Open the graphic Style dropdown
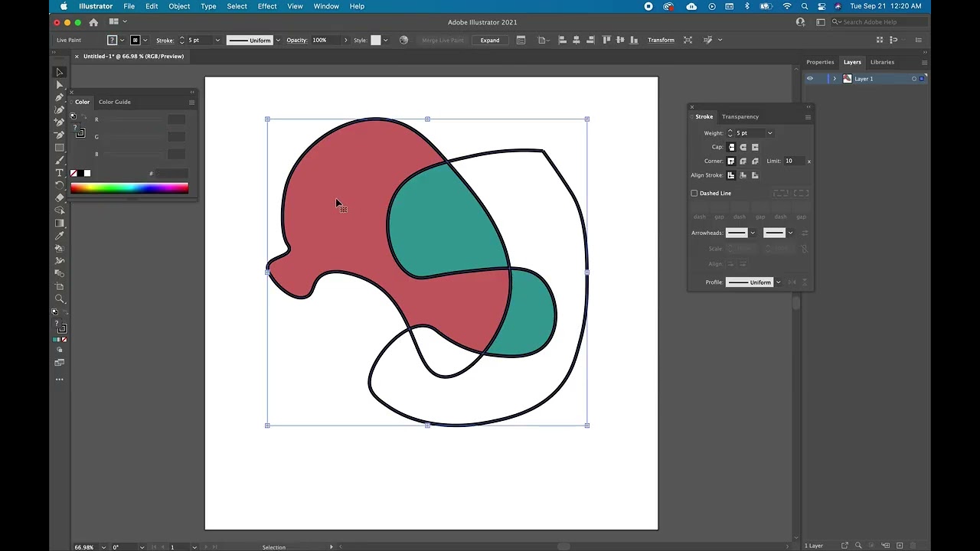Screen dimensions: 980x551 click(x=385, y=40)
